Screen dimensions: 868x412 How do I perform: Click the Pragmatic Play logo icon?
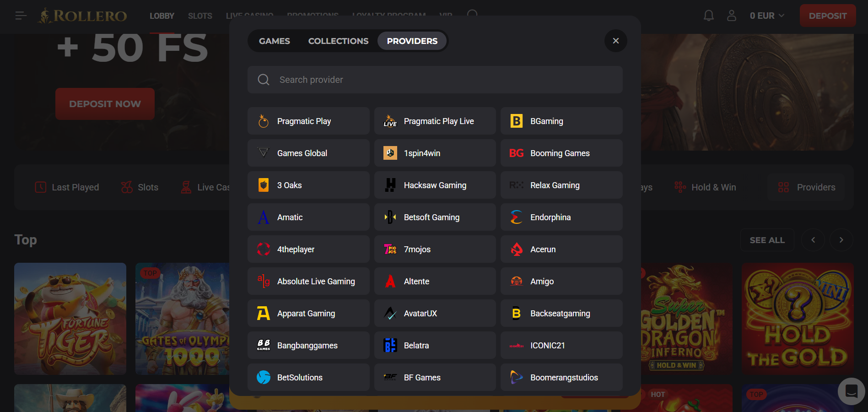click(264, 121)
